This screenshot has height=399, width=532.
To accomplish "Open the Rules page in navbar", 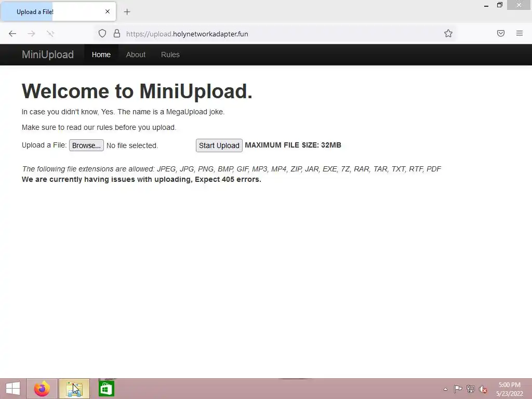I will point(170,55).
